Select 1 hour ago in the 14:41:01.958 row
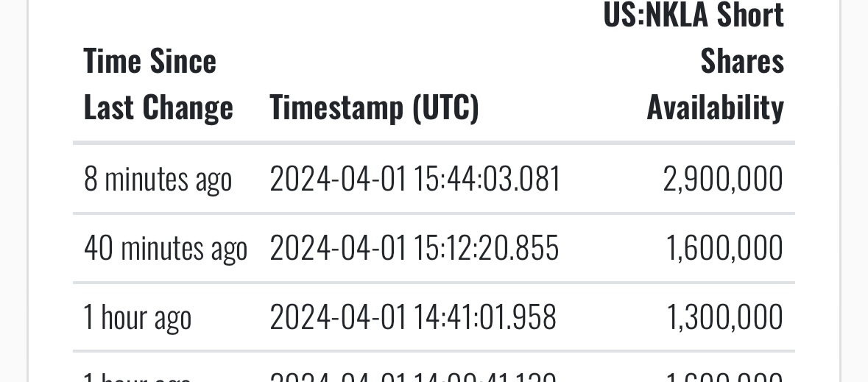This screenshot has height=382, width=868. tap(137, 318)
